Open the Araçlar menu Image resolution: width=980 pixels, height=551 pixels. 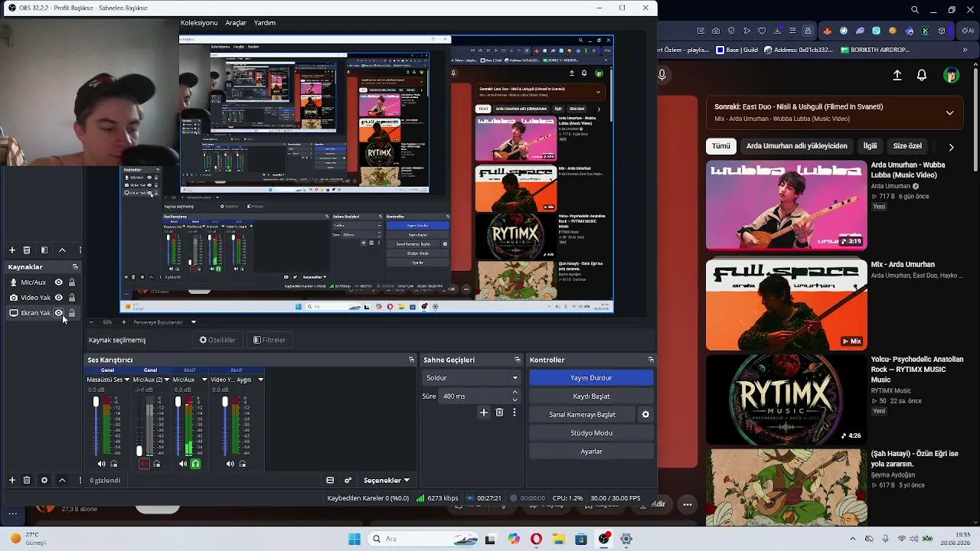click(236, 23)
